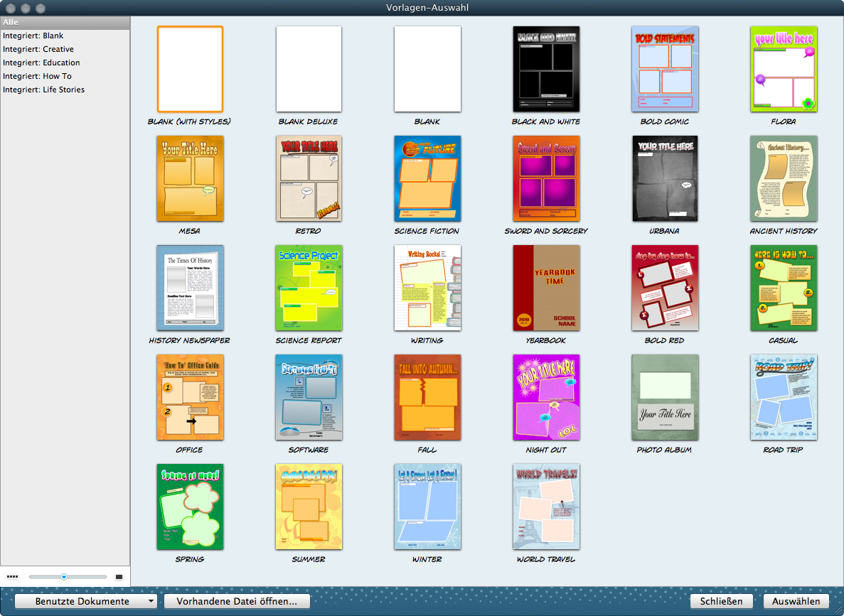Select the Integriert: Education category
The width and height of the screenshot is (844, 616).
(41, 63)
